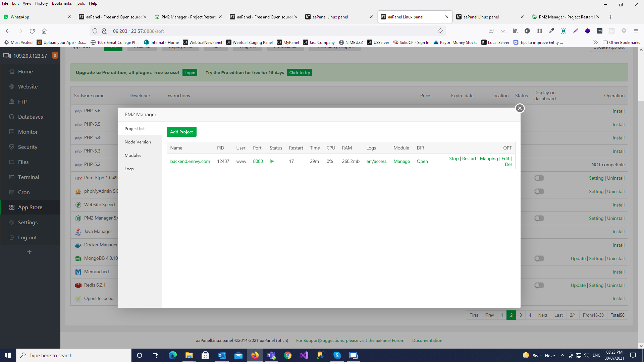This screenshot has width=644, height=362.
Task: Show hidden system tray icons
Action: pyautogui.click(x=562, y=355)
